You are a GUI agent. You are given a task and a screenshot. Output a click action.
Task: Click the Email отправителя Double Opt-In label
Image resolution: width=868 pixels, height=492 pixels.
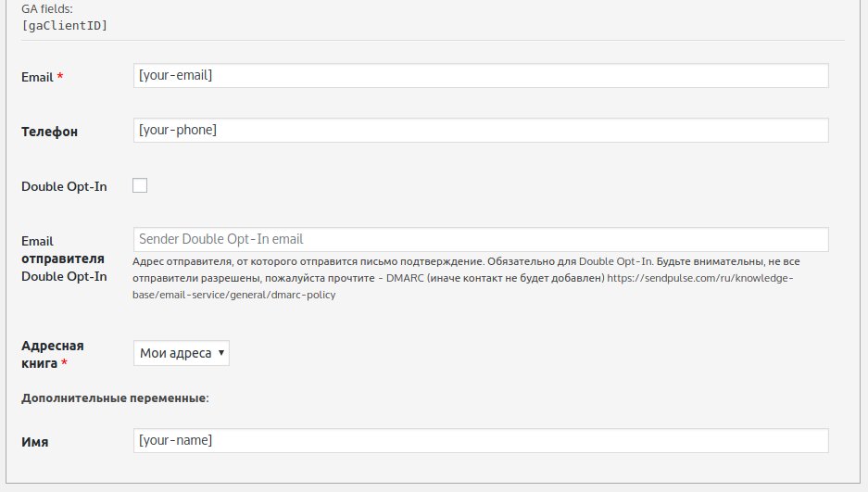[x=63, y=259]
